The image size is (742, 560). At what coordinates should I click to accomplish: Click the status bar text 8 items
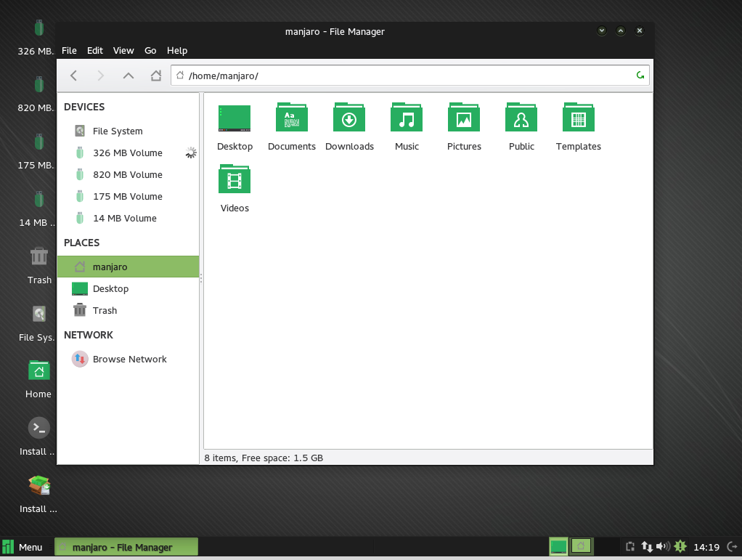pos(220,458)
